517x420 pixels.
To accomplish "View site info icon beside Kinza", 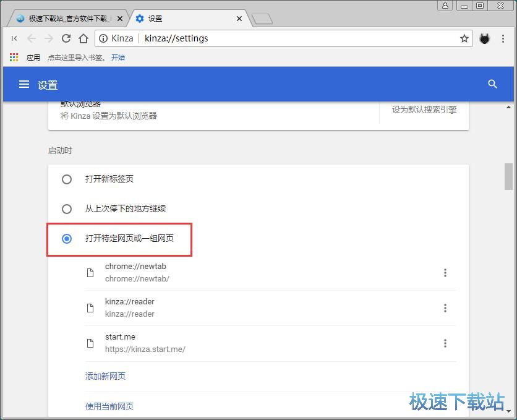I will (x=103, y=38).
